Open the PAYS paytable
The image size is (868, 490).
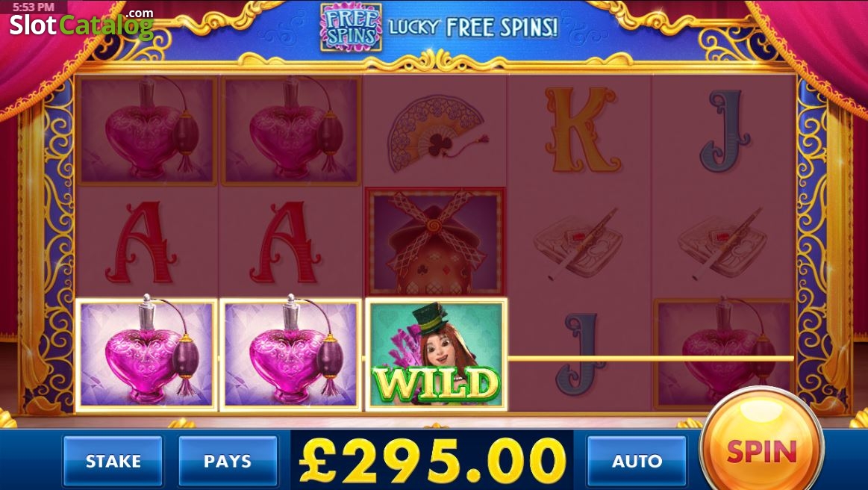(x=228, y=461)
